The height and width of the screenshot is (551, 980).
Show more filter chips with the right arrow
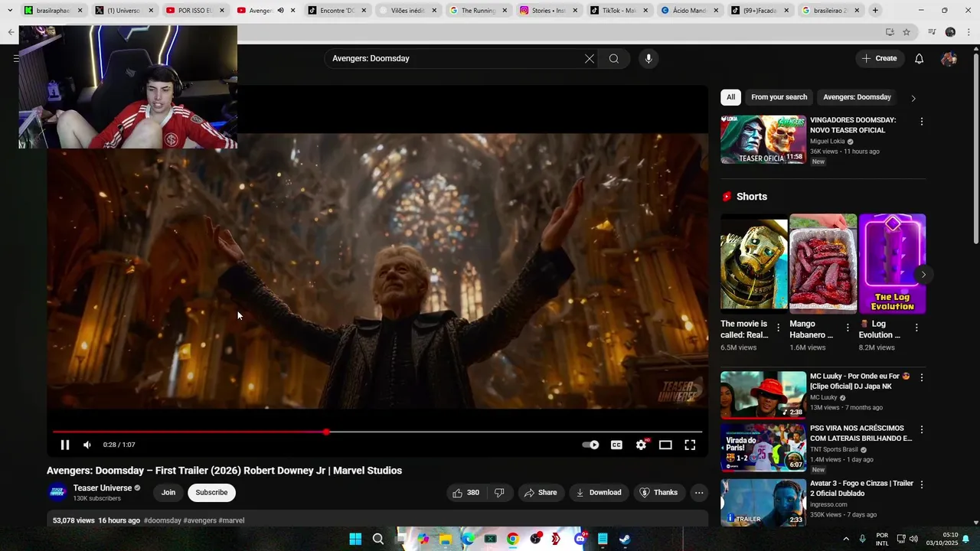(913, 98)
